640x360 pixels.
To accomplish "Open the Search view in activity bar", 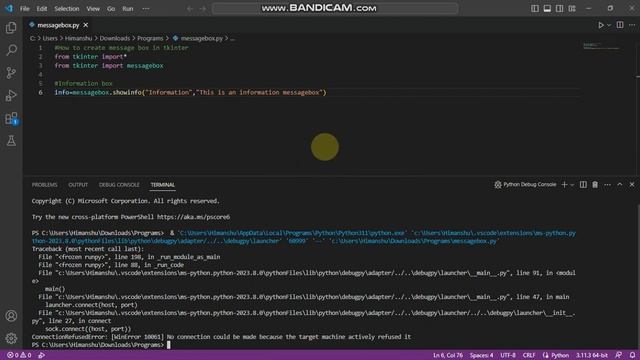I will 11,50.
